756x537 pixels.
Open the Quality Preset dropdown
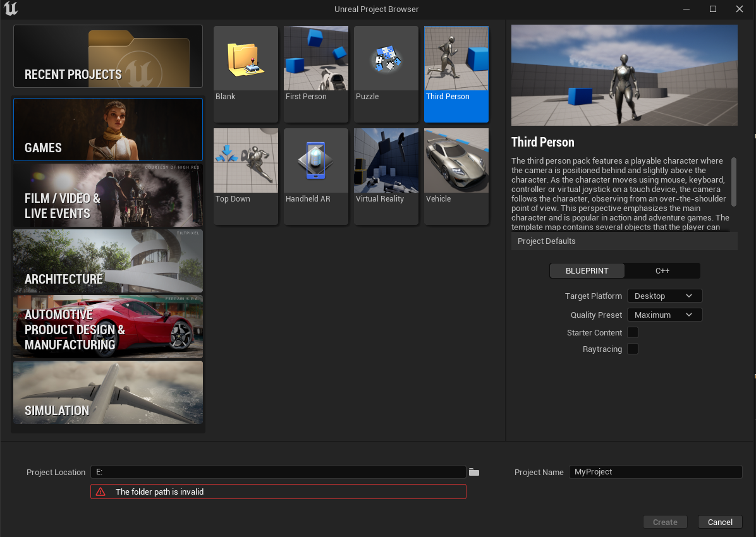(x=664, y=315)
